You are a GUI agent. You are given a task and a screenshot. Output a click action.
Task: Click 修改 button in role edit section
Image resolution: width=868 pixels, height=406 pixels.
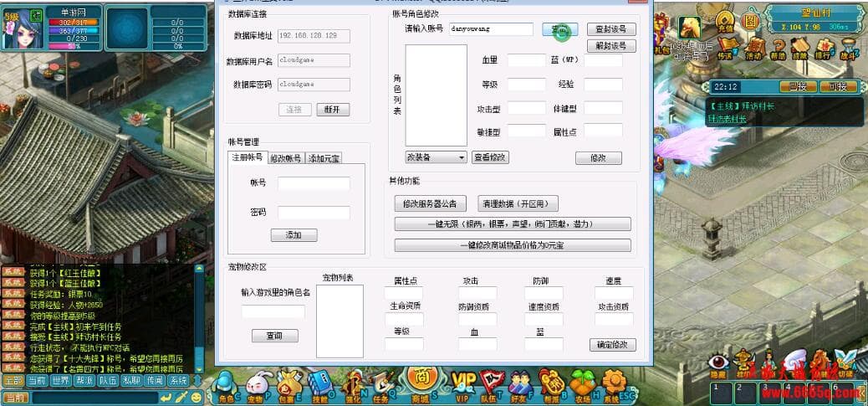click(x=599, y=158)
